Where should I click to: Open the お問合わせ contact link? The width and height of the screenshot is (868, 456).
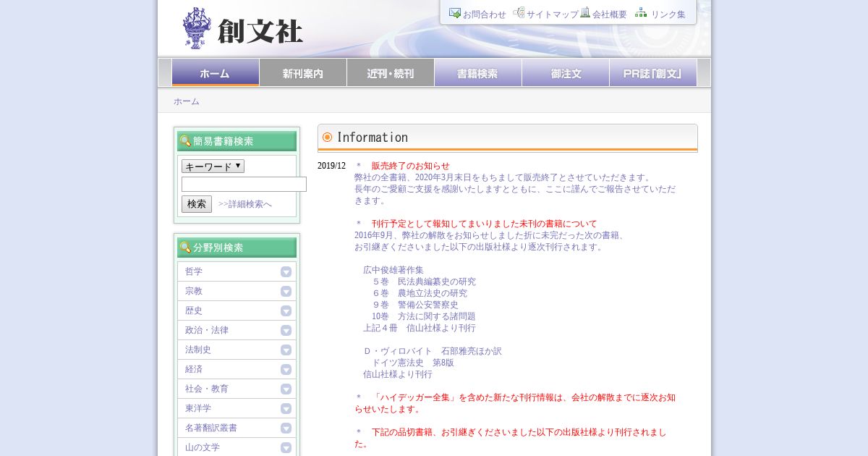[x=485, y=14]
